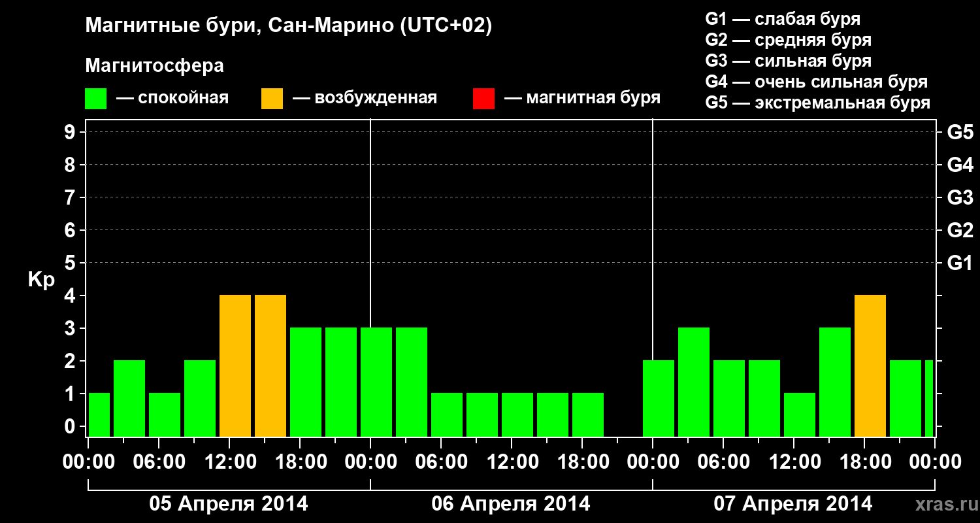Click the '18:00' time label under 07 Апреля

(x=865, y=462)
